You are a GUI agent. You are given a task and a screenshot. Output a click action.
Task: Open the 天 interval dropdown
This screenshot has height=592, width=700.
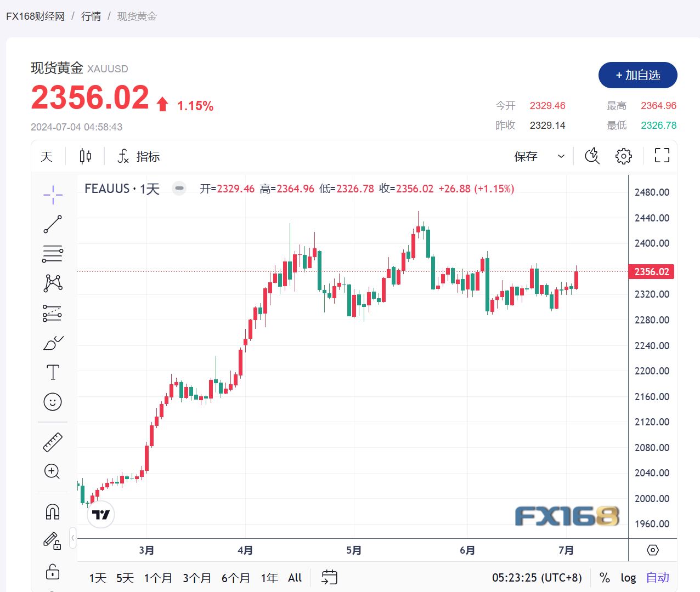tap(47, 156)
